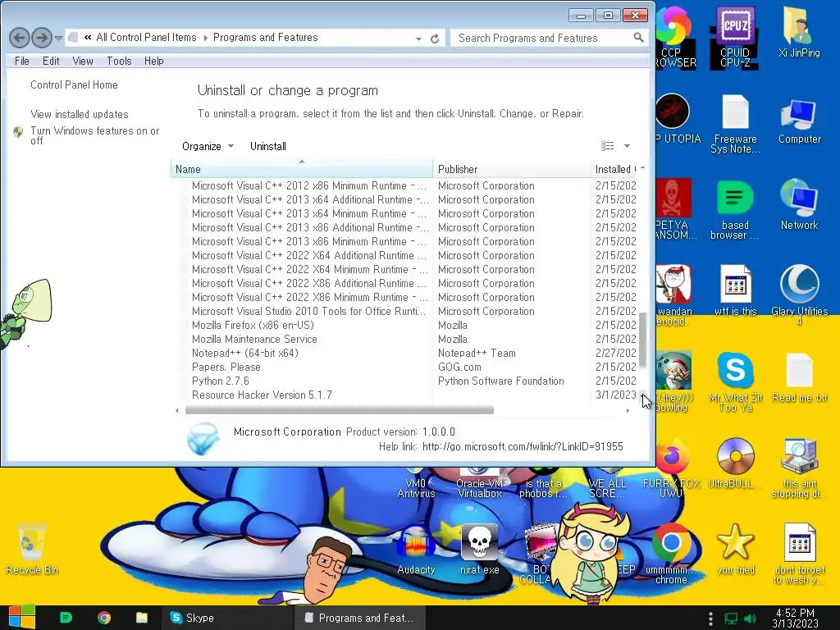Open the ummmmm chrome desktop icon
The width and height of the screenshot is (840, 630).
tap(671, 555)
